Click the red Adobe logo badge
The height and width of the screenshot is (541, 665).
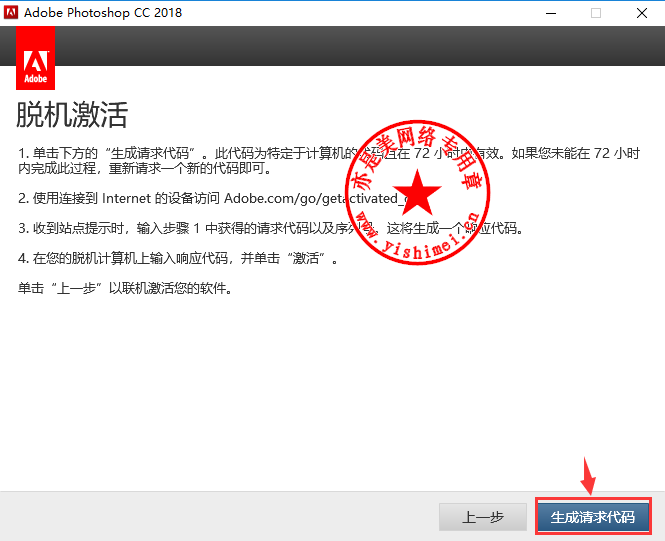pos(36,58)
